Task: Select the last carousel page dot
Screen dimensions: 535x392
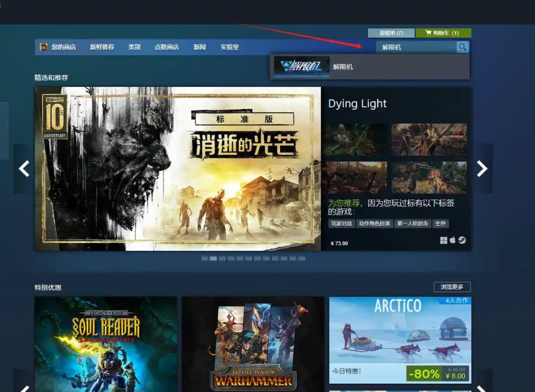Action: (x=301, y=259)
